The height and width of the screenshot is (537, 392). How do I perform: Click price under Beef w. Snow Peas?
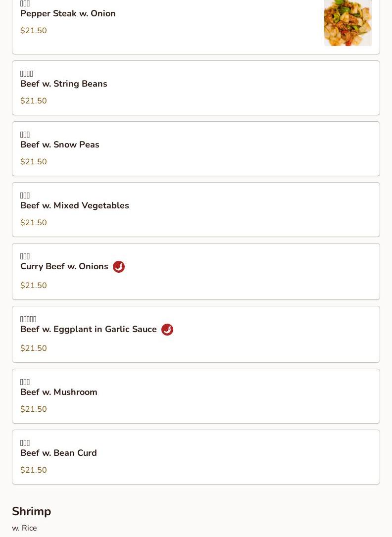point(34,162)
